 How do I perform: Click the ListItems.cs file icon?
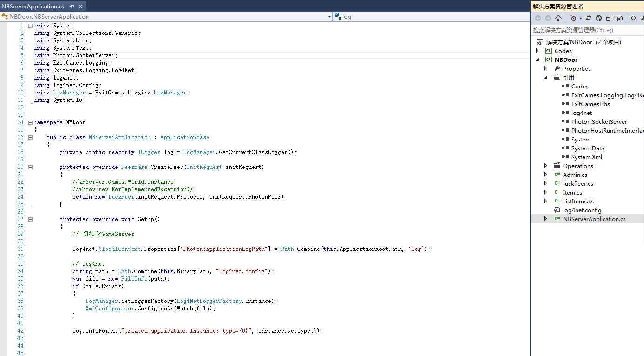[x=557, y=201]
